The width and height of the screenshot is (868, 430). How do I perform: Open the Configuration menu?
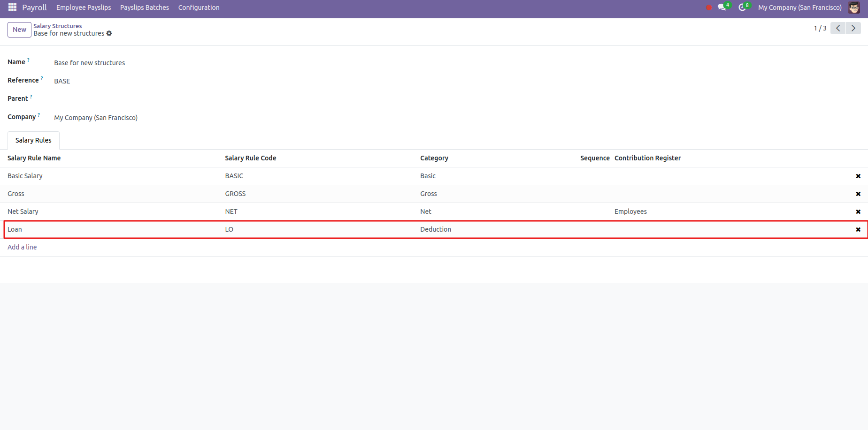click(199, 8)
